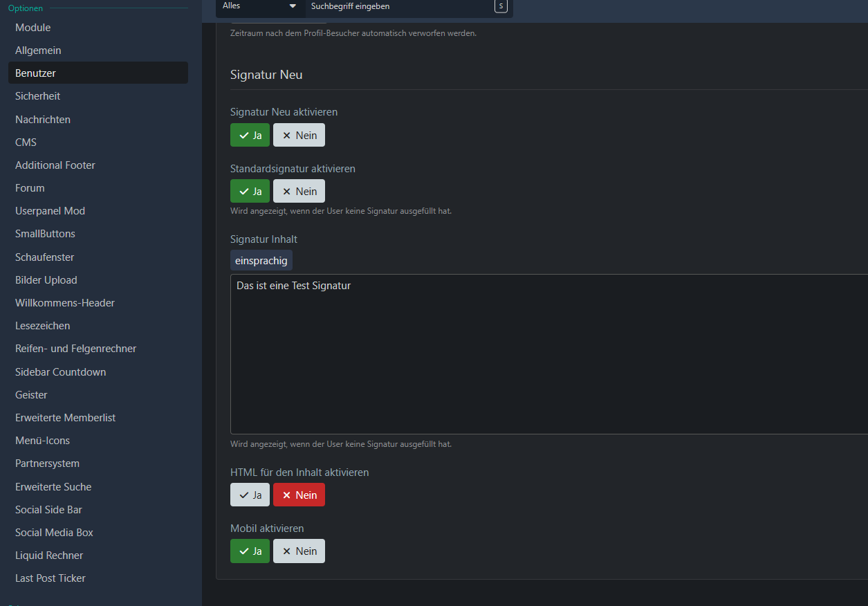Open the Forum options category
Screen dimensions: 868x606
[x=30, y=188]
